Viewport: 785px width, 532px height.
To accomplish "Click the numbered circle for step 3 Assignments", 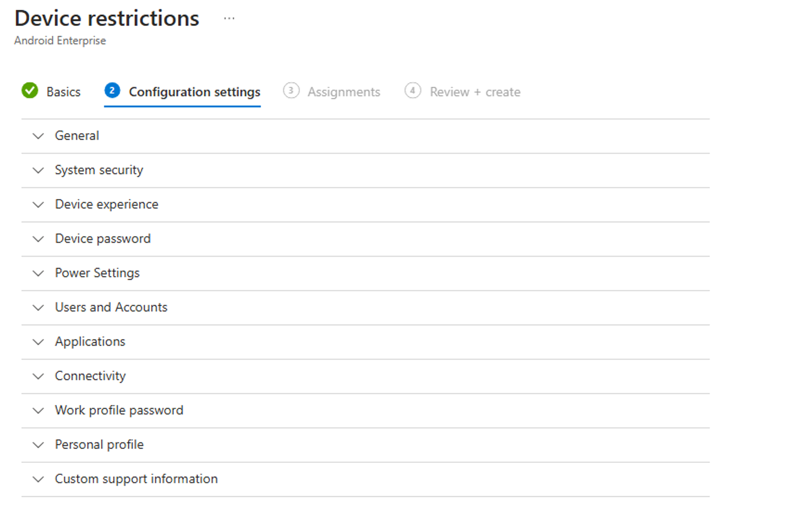I will tap(291, 91).
